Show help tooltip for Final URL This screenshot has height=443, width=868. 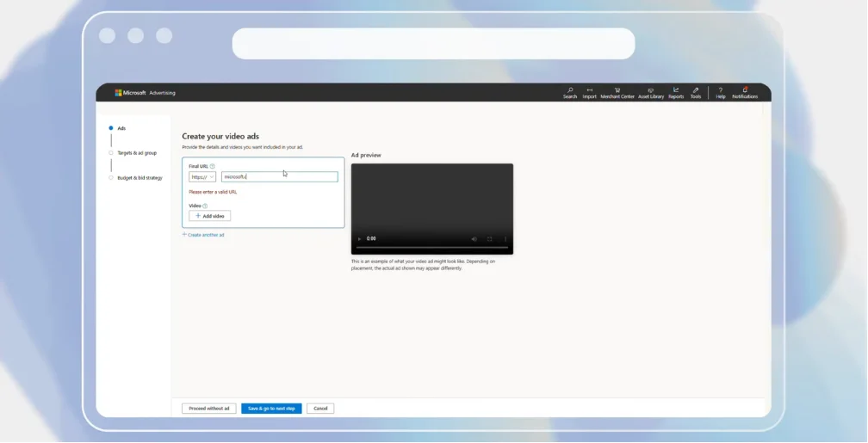pyautogui.click(x=213, y=166)
